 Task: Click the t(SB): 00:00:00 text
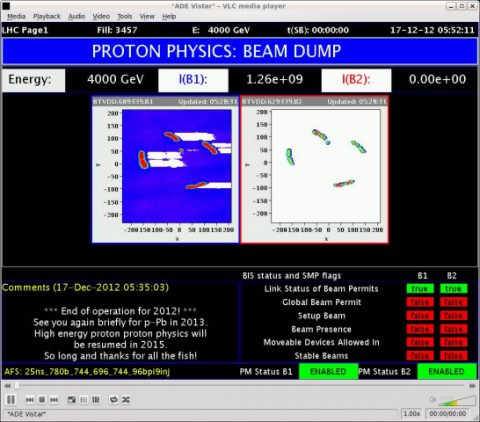coord(318,30)
